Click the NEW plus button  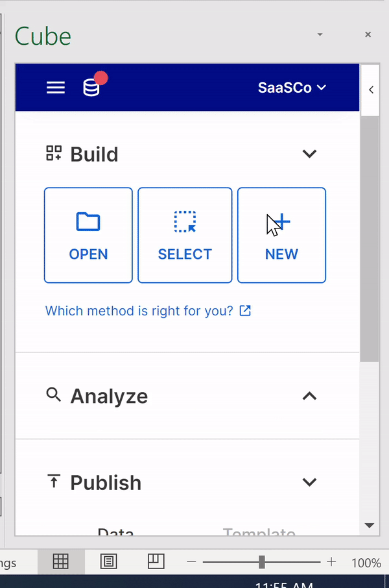281,235
